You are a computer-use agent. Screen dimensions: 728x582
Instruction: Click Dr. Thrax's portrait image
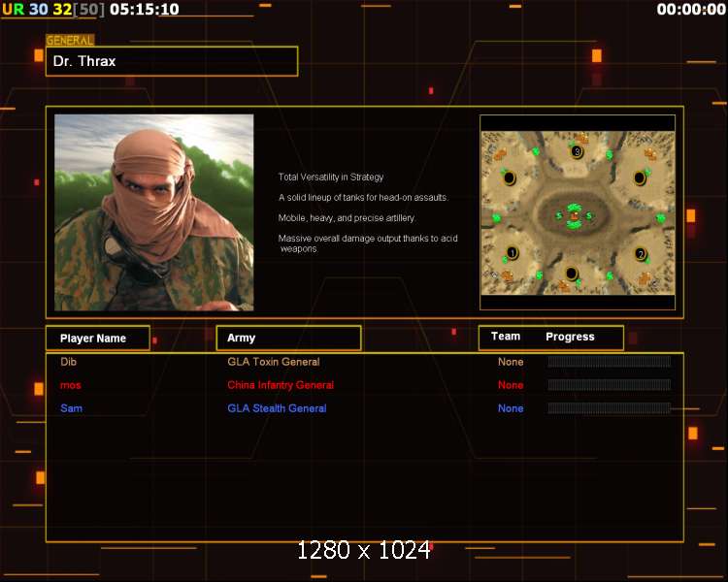tap(154, 212)
